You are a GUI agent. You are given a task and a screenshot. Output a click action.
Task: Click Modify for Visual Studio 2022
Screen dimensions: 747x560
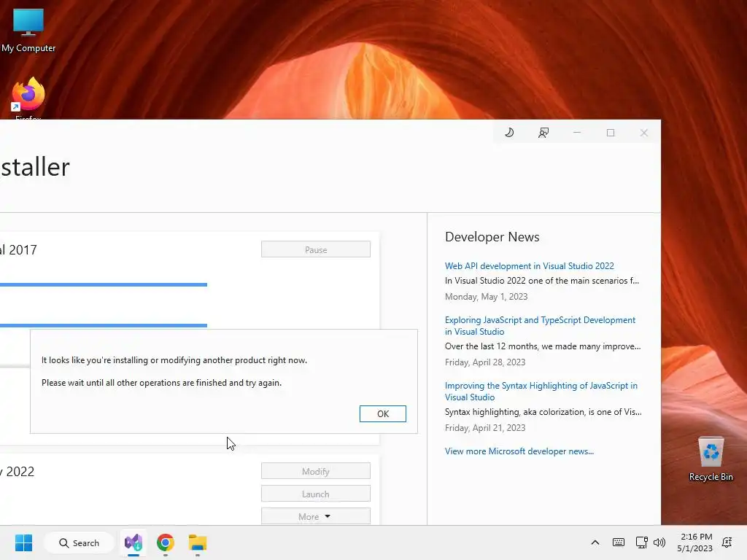[315, 471]
